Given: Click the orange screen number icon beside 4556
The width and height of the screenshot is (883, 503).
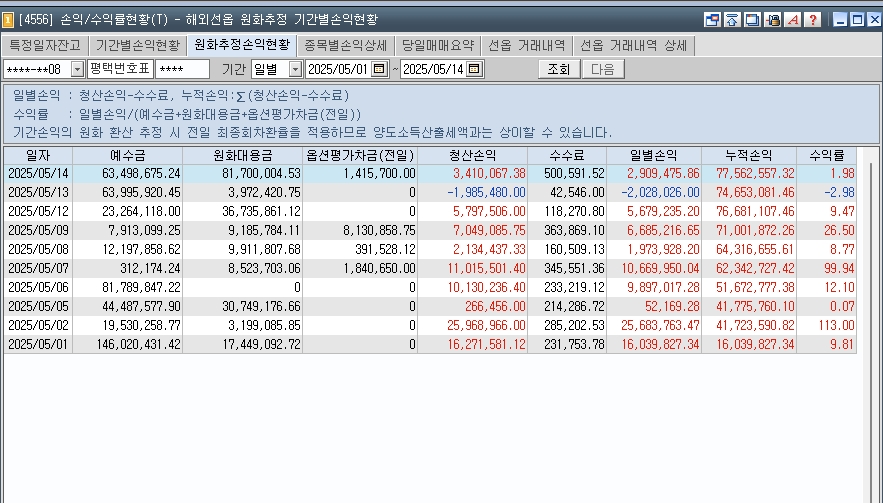Looking at the screenshot, I should [x=8, y=20].
